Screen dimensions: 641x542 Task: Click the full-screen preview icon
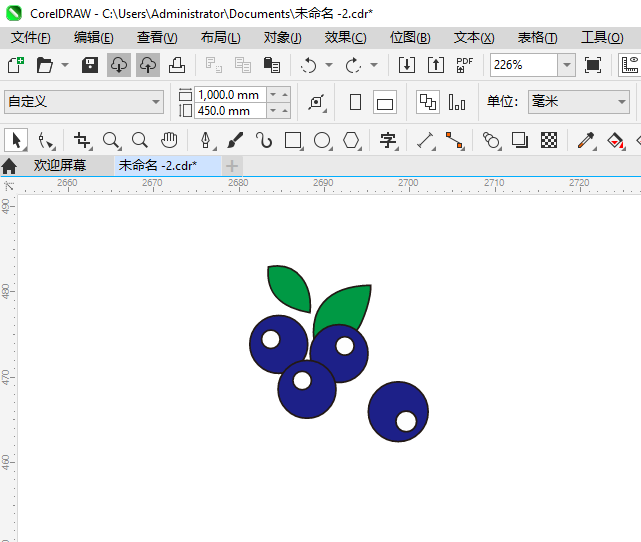593,65
